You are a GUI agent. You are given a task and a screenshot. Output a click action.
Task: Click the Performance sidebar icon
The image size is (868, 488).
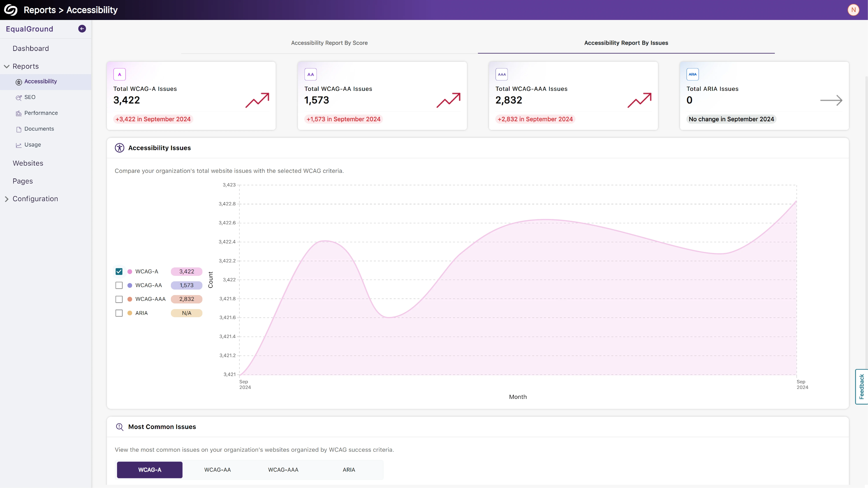tap(19, 114)
